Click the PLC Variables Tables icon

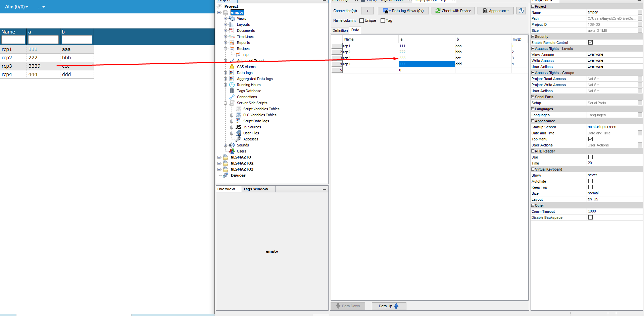click(238, 115)
